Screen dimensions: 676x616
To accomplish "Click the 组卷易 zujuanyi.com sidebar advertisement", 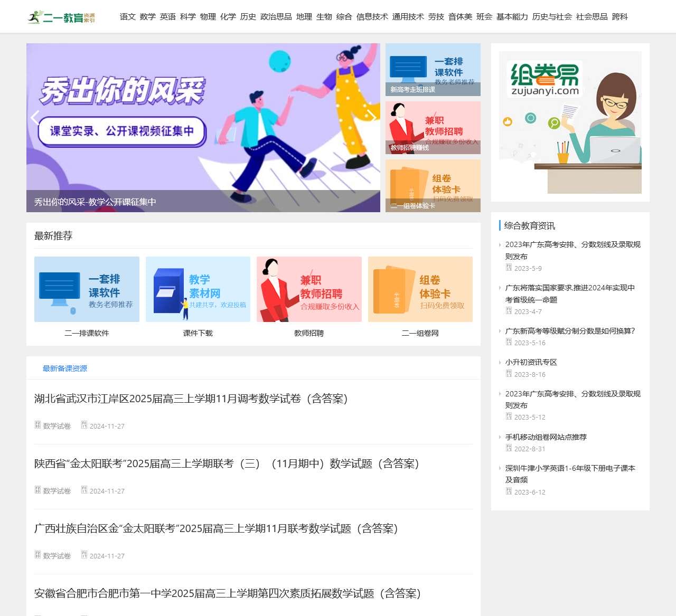I will click(x=570, y=122).
